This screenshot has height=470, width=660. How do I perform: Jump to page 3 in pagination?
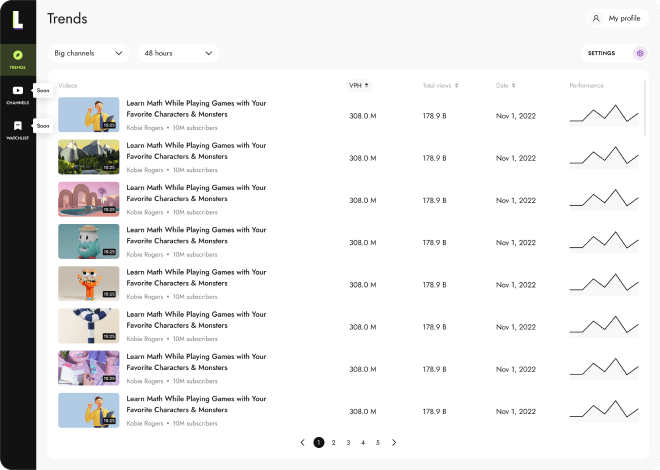[348, 442]
